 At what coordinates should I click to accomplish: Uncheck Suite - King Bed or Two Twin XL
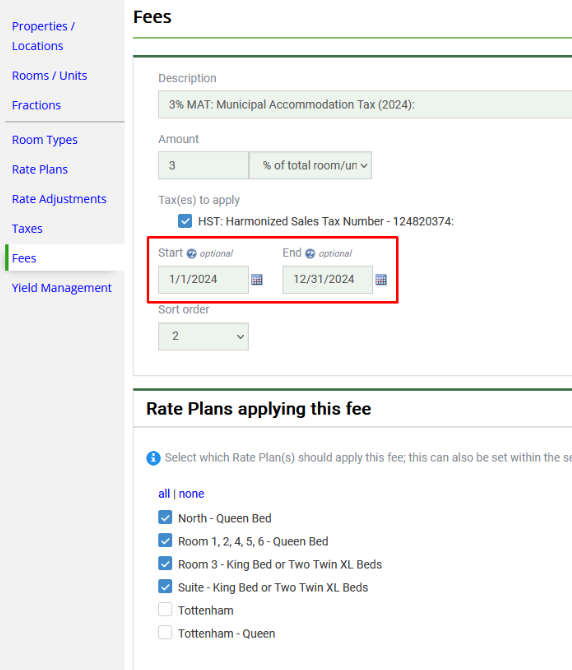click(165, 586)
